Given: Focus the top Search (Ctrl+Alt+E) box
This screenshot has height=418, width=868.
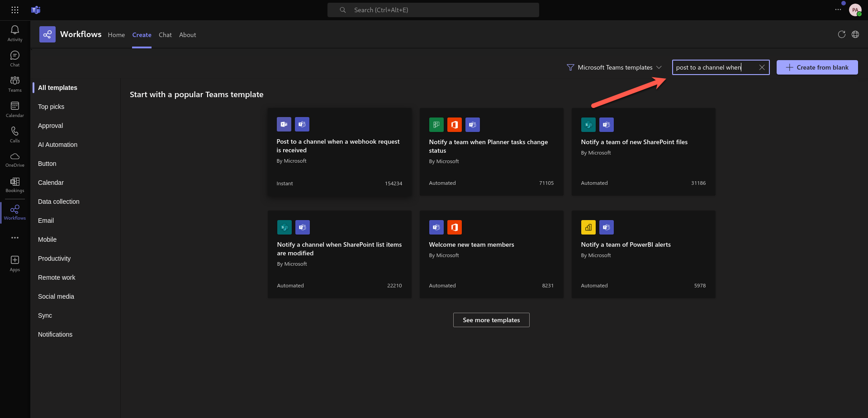Looking at the screenshot, I should click(x=433, y=10).
